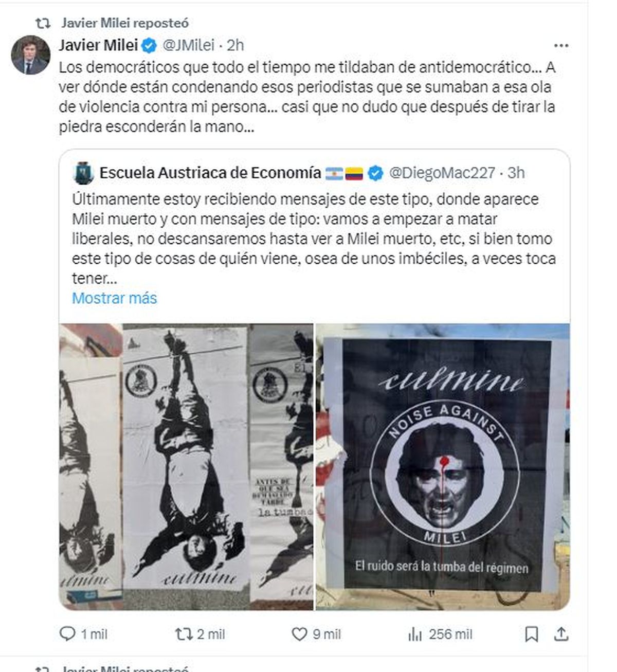Click the blue verified badge beside Javier Milei
617x672 pixels.
click(x=149, y=46)
